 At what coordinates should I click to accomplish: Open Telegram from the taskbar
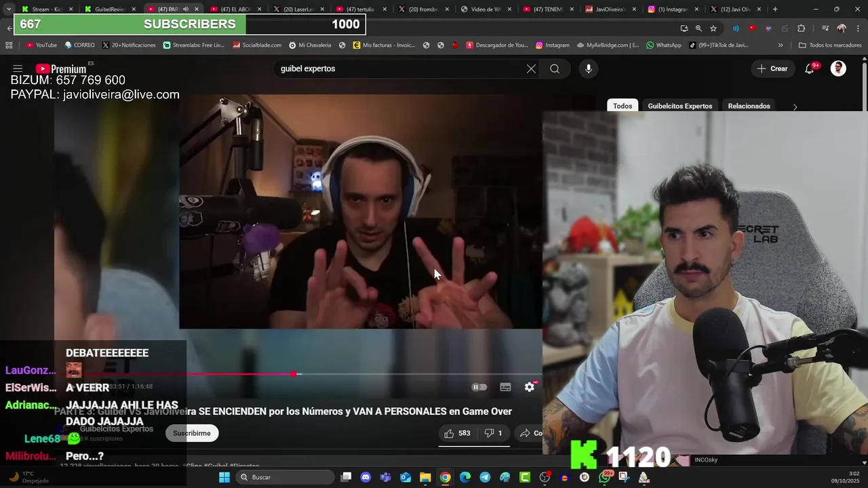tap(485, 477)
